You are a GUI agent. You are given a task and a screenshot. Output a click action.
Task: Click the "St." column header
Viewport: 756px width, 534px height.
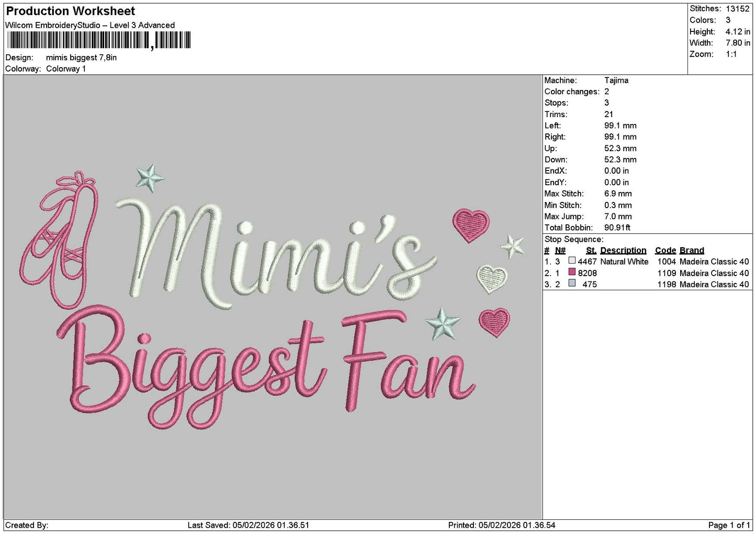click(x=591, y=250)
